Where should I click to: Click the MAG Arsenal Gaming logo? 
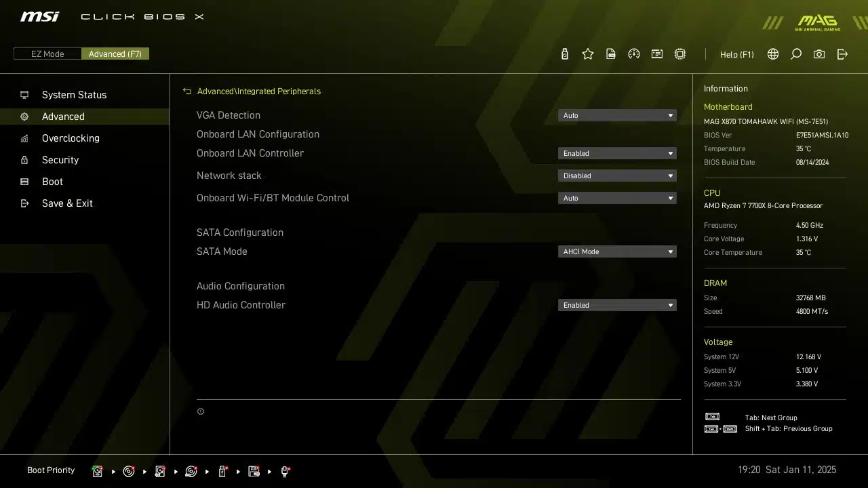(817, 22)
